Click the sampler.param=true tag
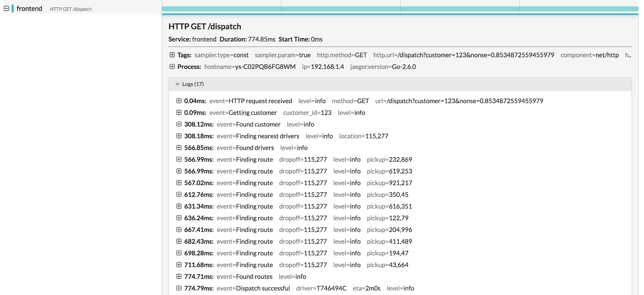The width and height of the screenshot is (644, 295). click(283, 55)
